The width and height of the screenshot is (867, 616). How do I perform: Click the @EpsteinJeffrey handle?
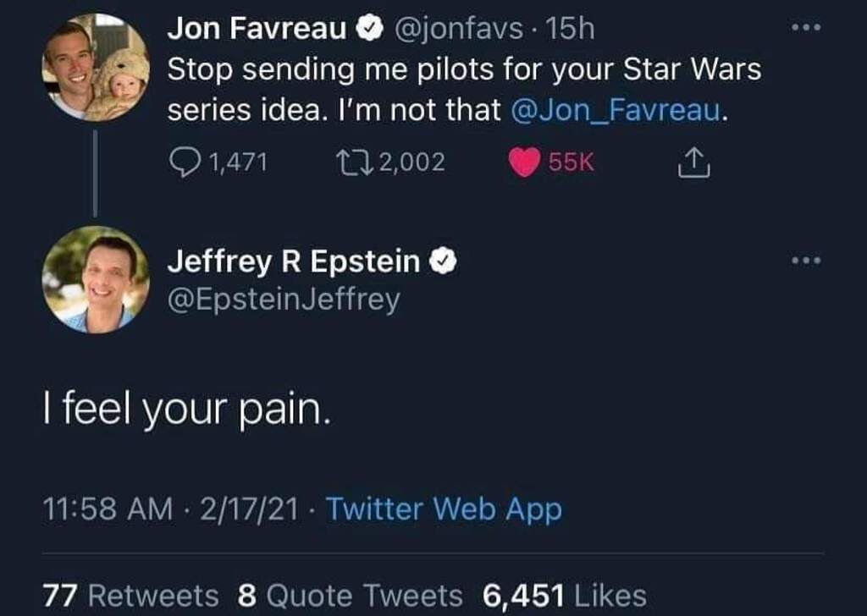click(x=283, y=300)
